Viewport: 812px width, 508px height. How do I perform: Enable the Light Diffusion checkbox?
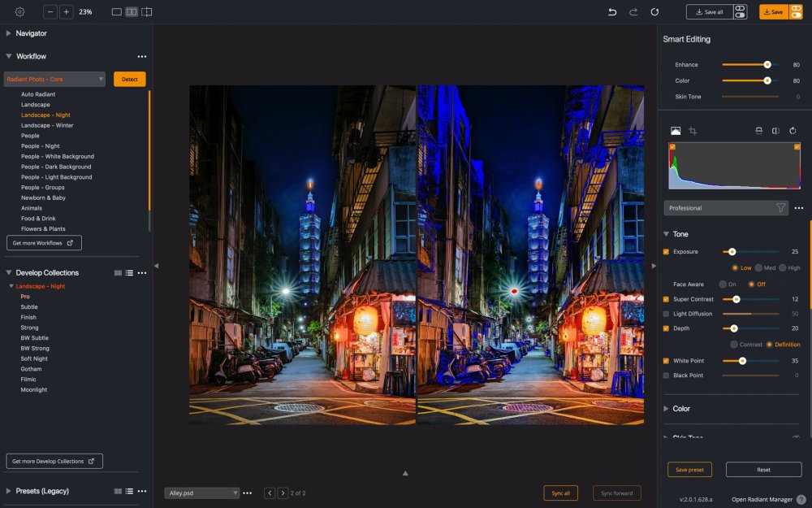click(666, 314)
